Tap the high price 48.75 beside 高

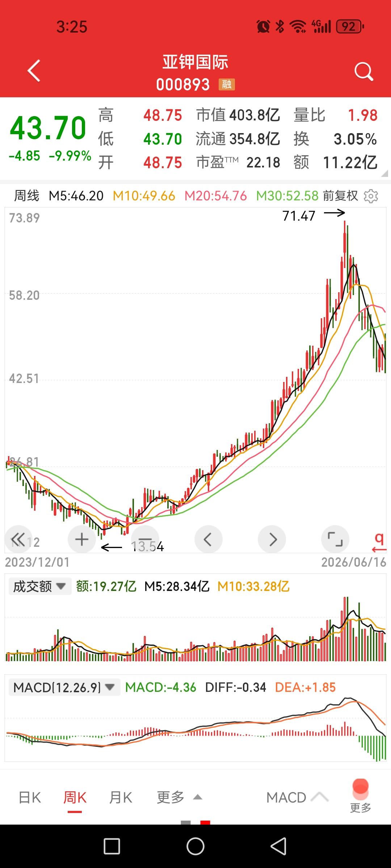(163, 115)
